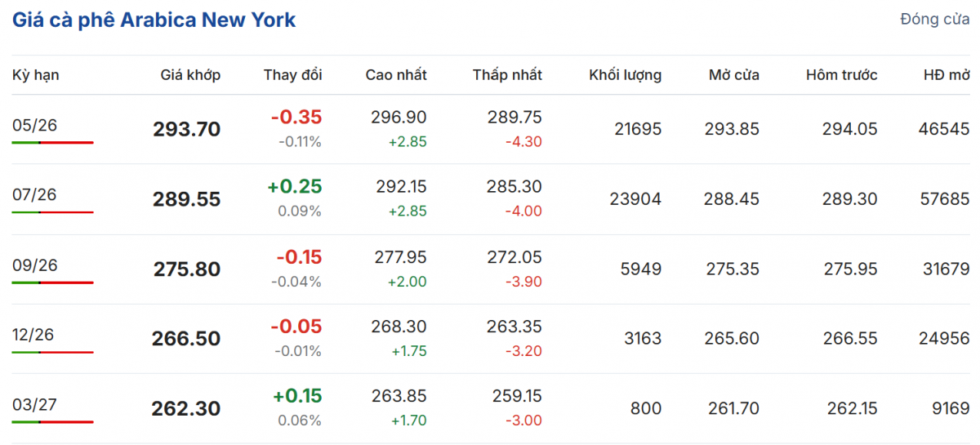Click the Thay đổi column header
This screenshot has width=980, height=445.
(292, 75)
